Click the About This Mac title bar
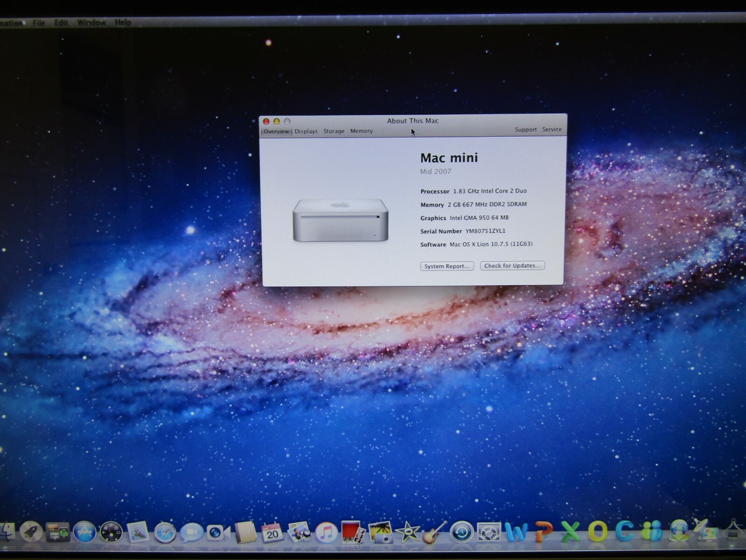 click(x=413, y=120)
